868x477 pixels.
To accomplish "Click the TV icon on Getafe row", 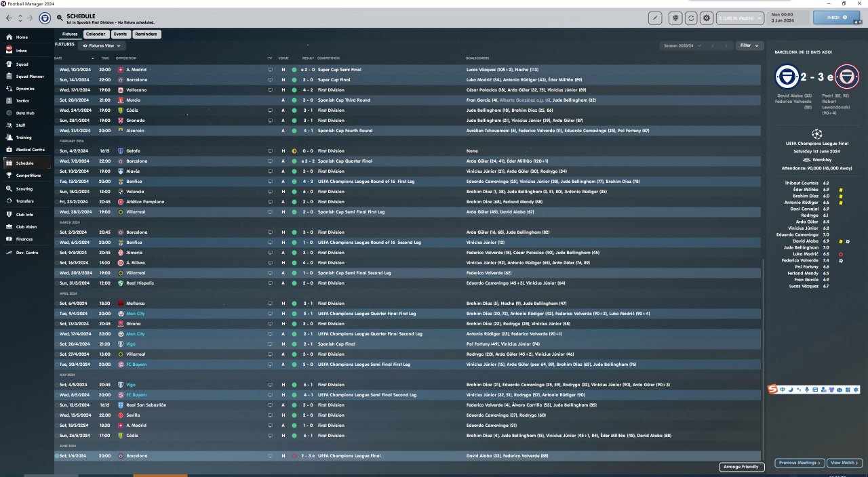I will pos(270,151).
